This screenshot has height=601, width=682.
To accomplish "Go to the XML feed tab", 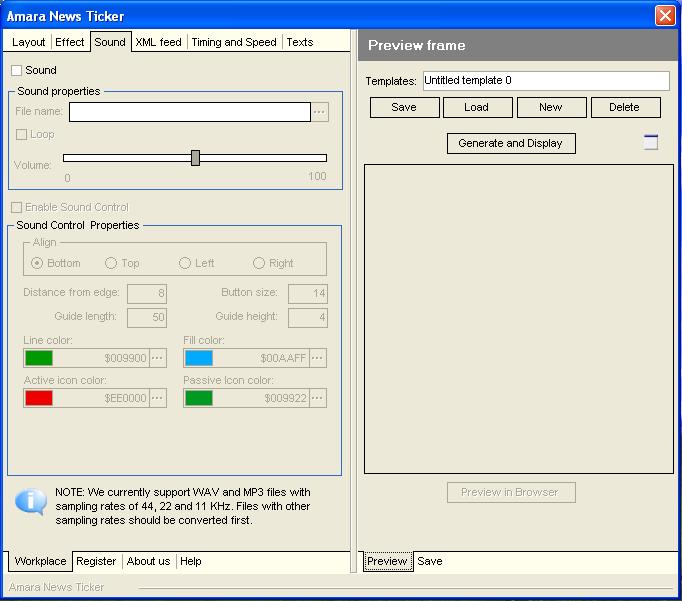I will coord(158,42).
